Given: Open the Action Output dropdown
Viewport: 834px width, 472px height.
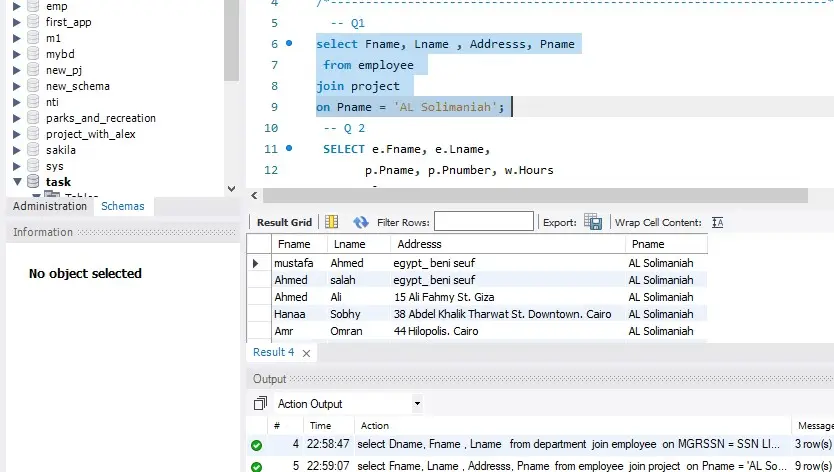Looking at the screenshot, I should click(417, 404).
